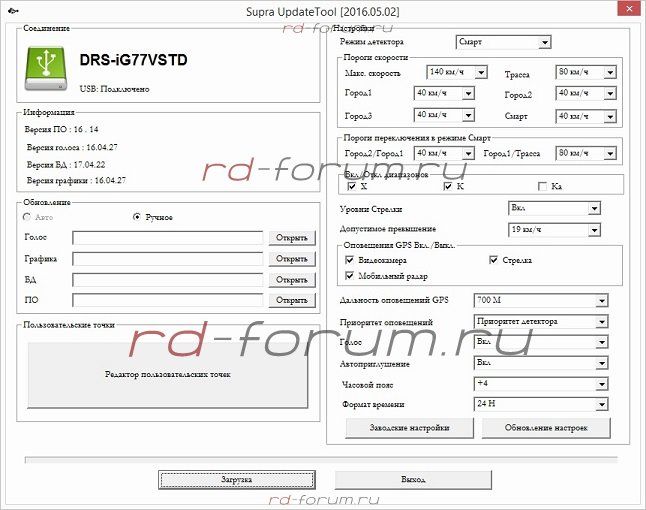Toggle the Стрелка alert checkbox

pos(494,260)
